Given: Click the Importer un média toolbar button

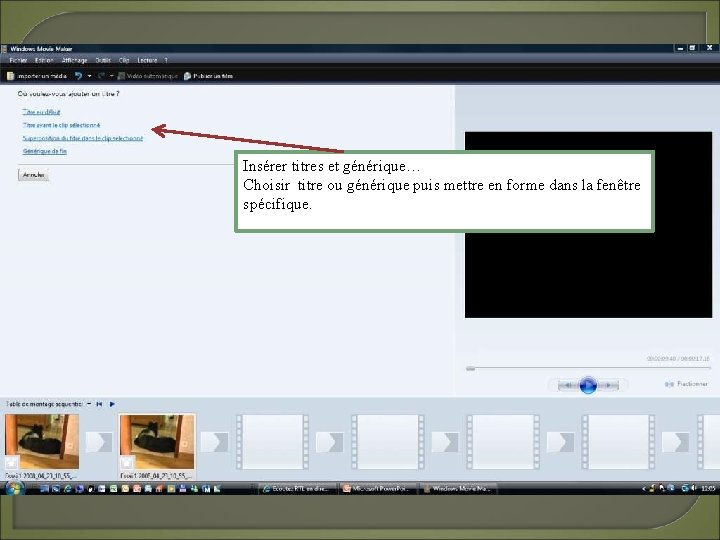Looking at the screenshot, I should (37, 76).
